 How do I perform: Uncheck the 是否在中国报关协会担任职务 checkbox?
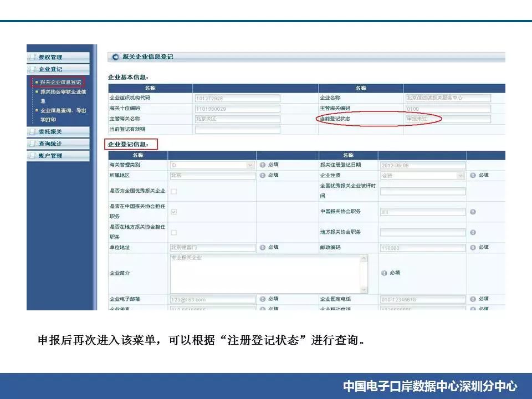pyautogui.click(x=173, y=212)
